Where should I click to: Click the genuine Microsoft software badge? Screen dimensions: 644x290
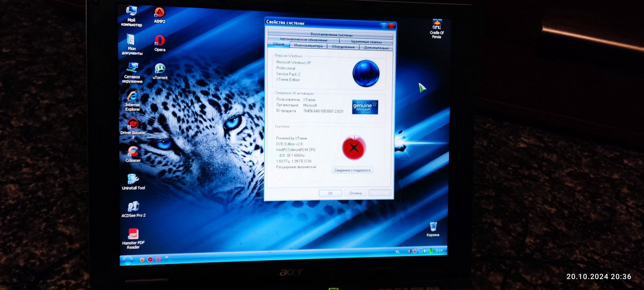pos(365,107)
